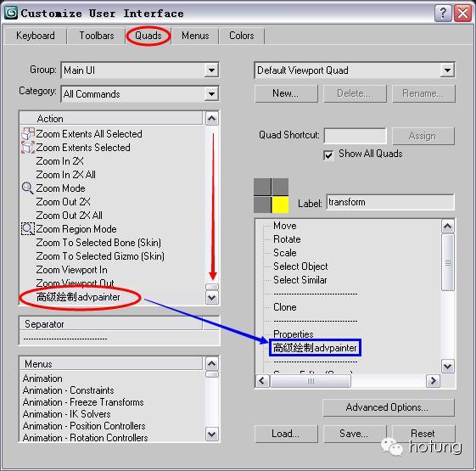
Task: Select the bottom-left gray quad square
Action: [262, 205]
